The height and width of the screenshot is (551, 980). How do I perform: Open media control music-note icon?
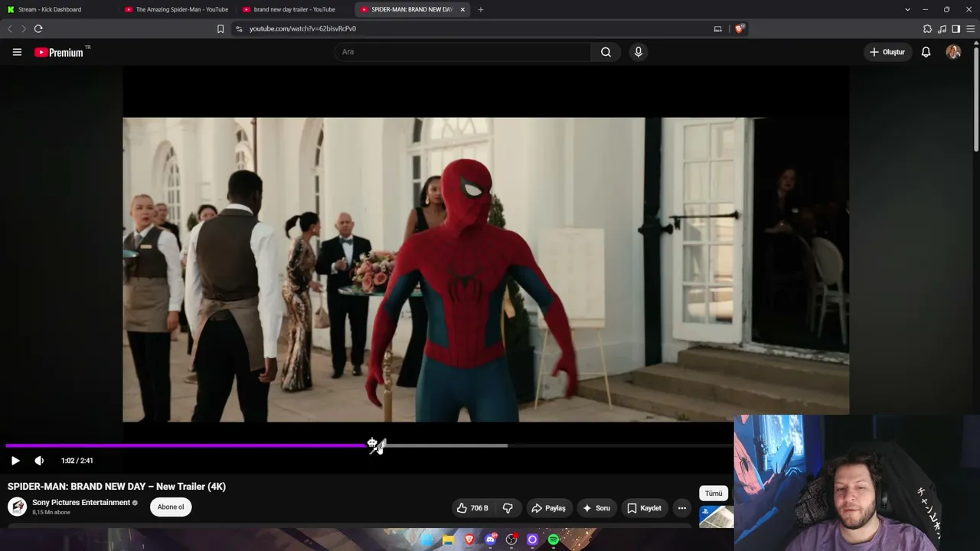[942, 29]
